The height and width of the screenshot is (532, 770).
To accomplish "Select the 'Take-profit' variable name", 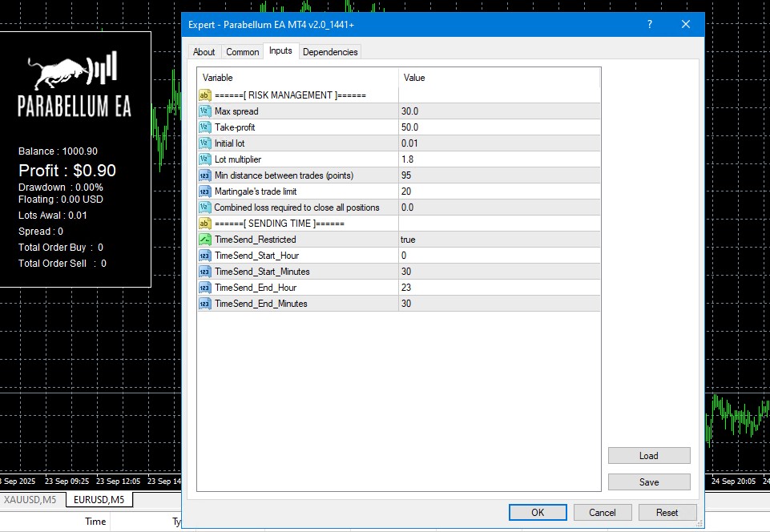I will pyautogui.click(x=235, y=127).
